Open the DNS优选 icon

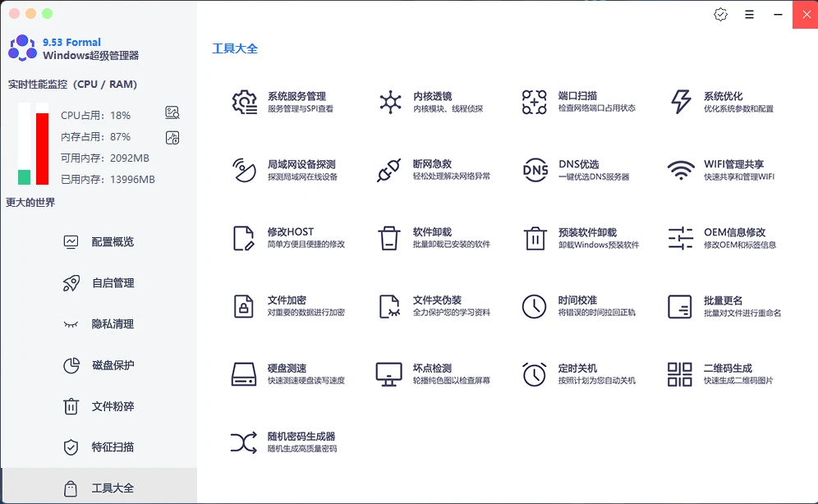pos(535,170)
